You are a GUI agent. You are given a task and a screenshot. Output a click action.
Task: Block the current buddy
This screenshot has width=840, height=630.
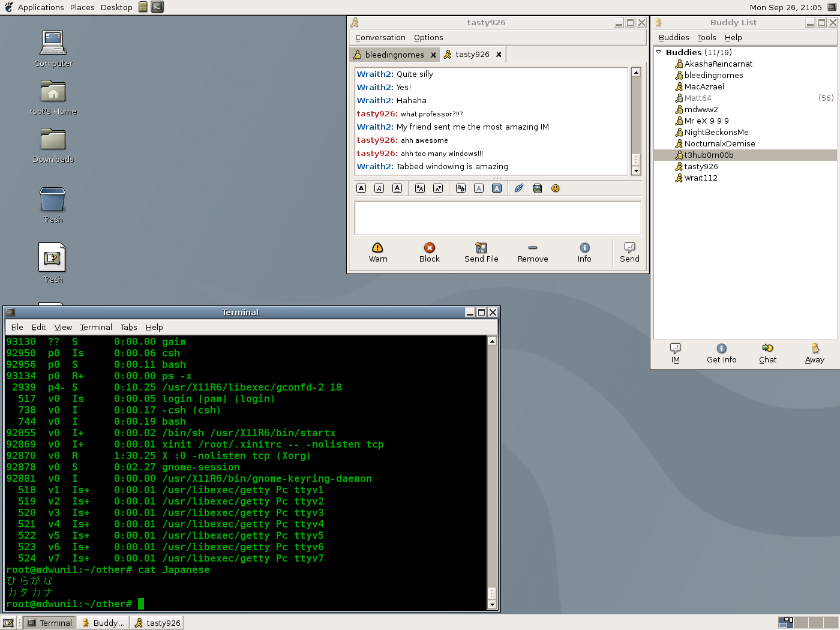(430, 253)
